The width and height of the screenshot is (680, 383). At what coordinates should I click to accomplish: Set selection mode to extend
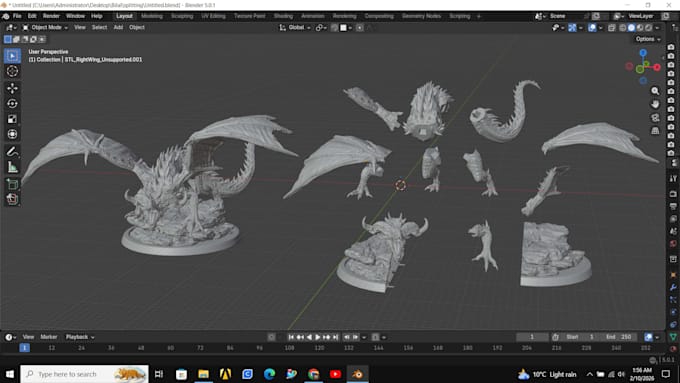click(x=16, y=39)
